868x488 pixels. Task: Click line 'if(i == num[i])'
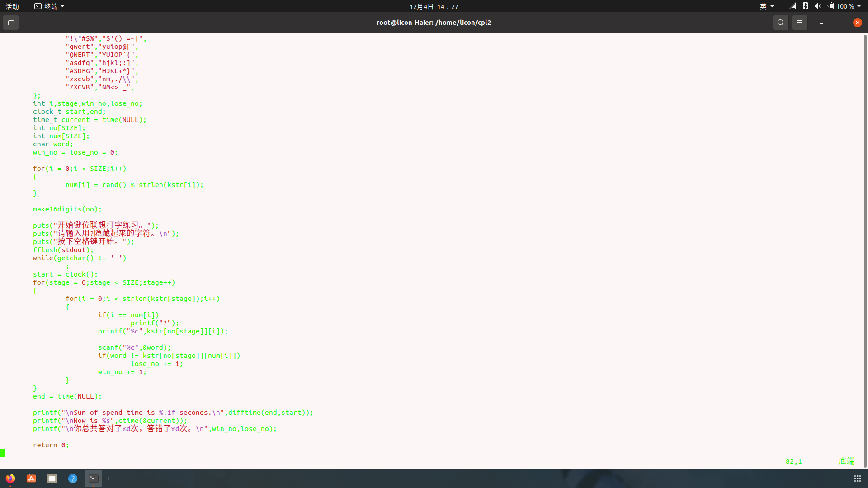click(128, 315)
